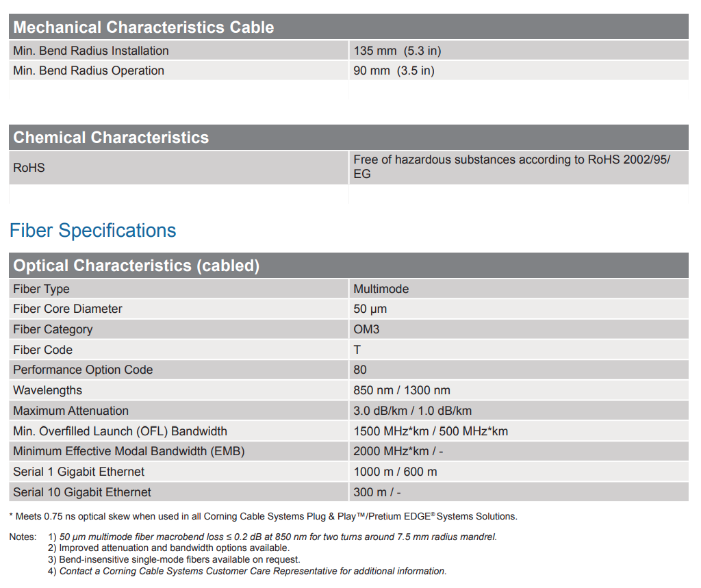
Task: Click the Maximum Attenuation row label
Action: pos(71,411)
